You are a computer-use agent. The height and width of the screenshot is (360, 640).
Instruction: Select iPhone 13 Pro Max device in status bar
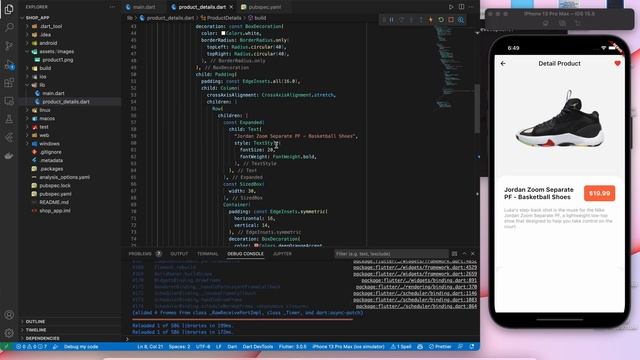pos(348,347)
